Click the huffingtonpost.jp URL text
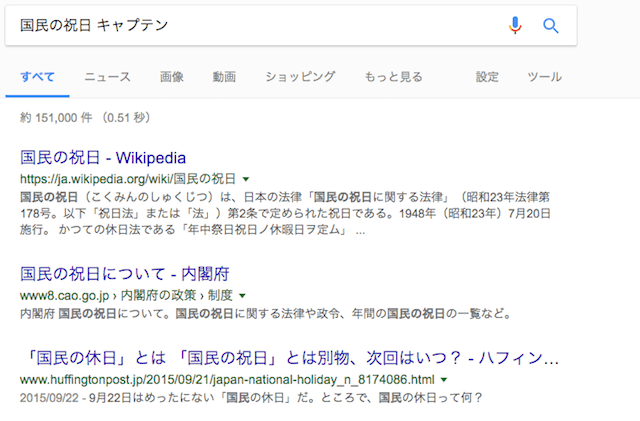Screen dimensions: 640x421 [227, 380]
